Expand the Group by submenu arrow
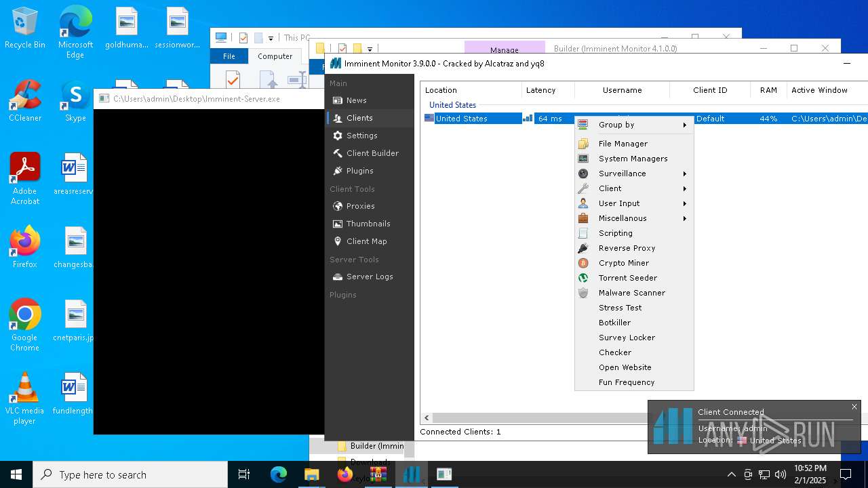The width and height of the screenshot is (868, 488). [x=685, y=125]
